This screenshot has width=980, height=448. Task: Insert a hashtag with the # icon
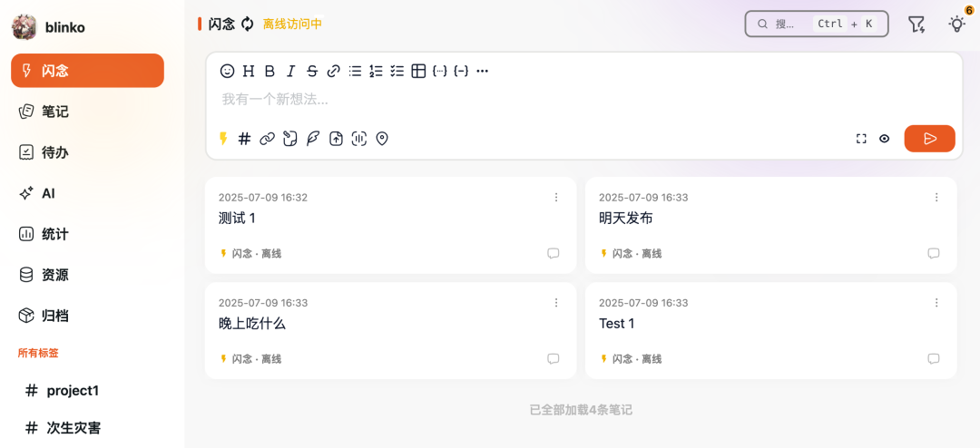coord(244,139)
